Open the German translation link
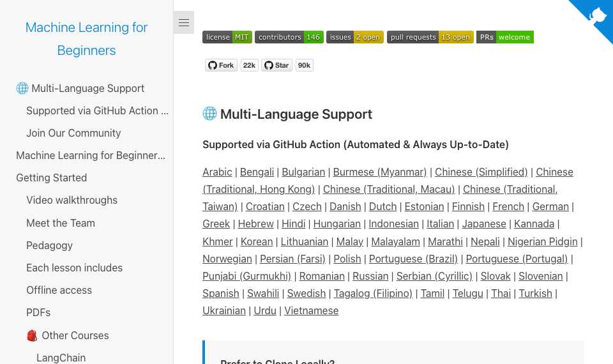 (x=550, y=206)
